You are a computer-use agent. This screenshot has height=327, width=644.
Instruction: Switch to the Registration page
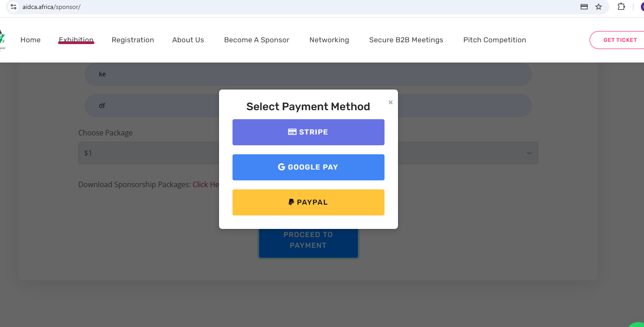(x=133, y=40)
